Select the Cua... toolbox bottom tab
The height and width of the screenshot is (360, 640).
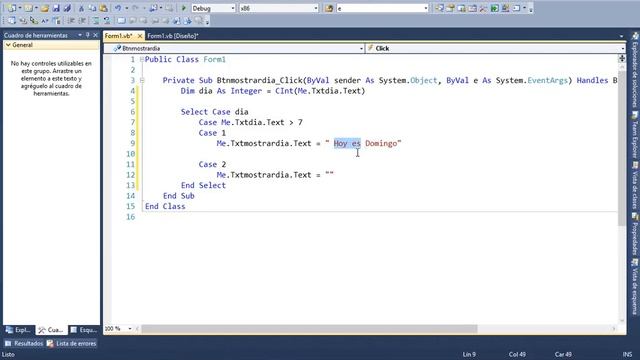pos(51,330)
